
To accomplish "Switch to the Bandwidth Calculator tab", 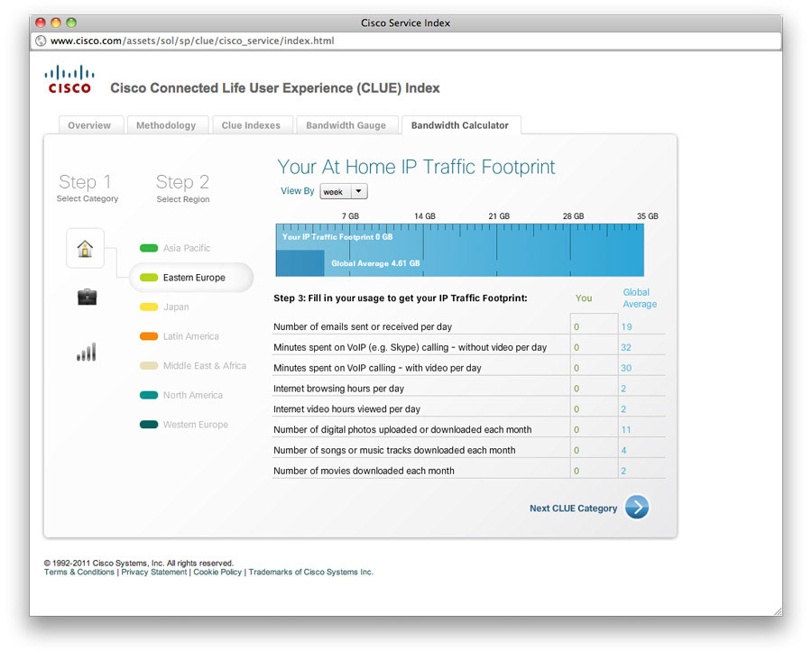I will pyautogui.click(x=460, y=125).
